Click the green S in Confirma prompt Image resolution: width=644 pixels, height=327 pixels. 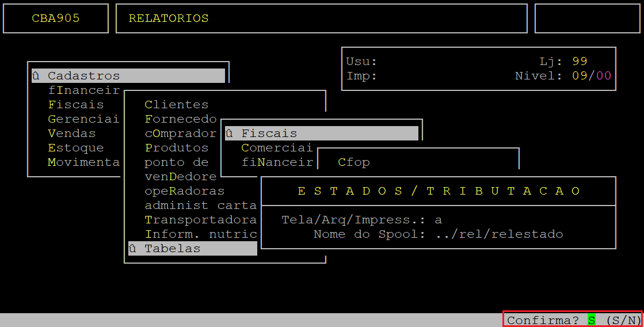(x=592, y=320)
